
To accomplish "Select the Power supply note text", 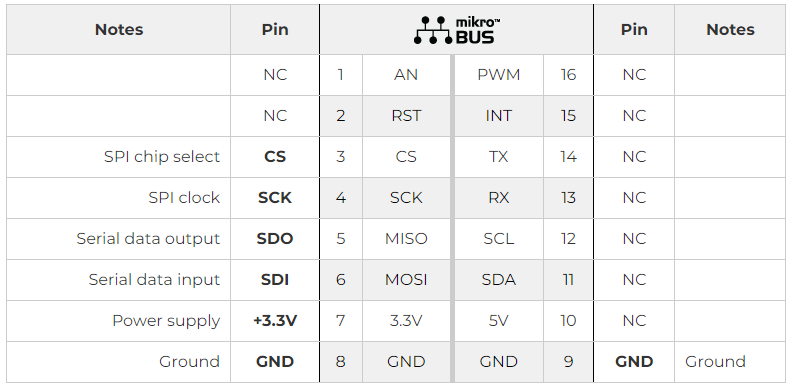I will (x=166, y=321).
